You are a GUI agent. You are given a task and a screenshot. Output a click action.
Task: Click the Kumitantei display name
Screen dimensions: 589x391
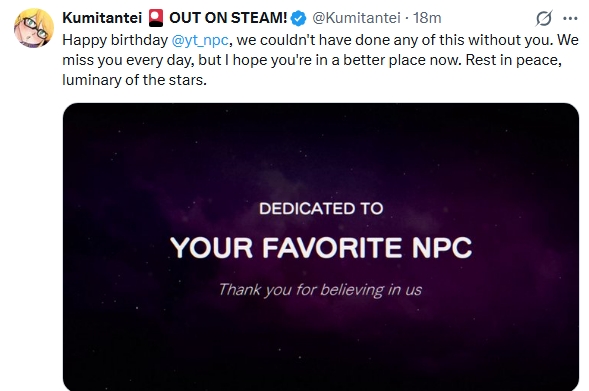click(102, 18)
